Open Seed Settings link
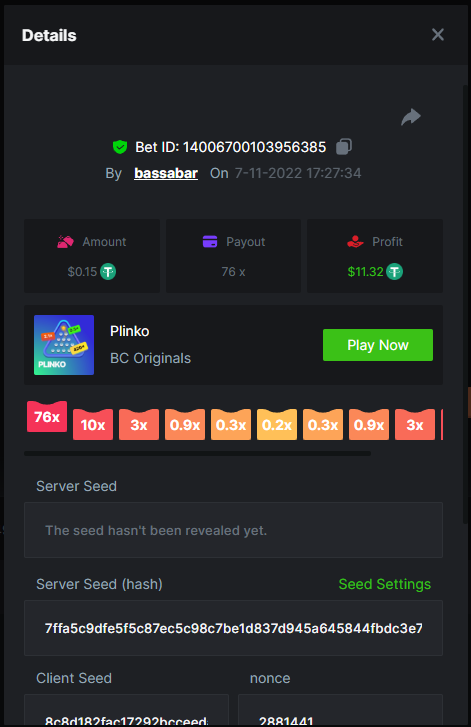Viewport: 471px width, 727px height. coord(385,584)
